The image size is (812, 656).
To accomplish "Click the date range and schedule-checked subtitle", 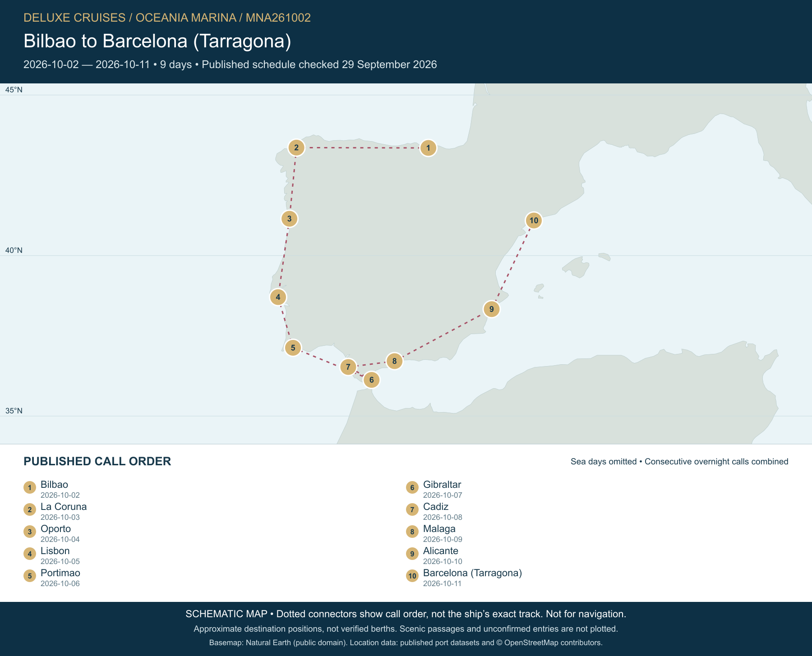I will (x=230, y=64).
